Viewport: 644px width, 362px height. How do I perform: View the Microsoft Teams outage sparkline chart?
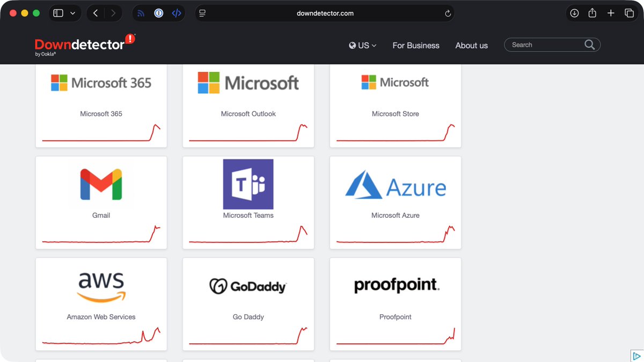(248, 234)
